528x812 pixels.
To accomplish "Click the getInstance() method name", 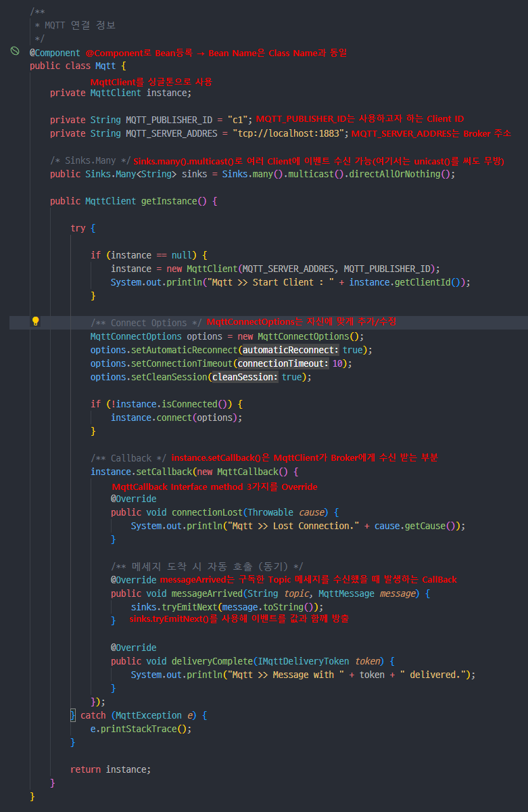I will click(x=174, y=201).
